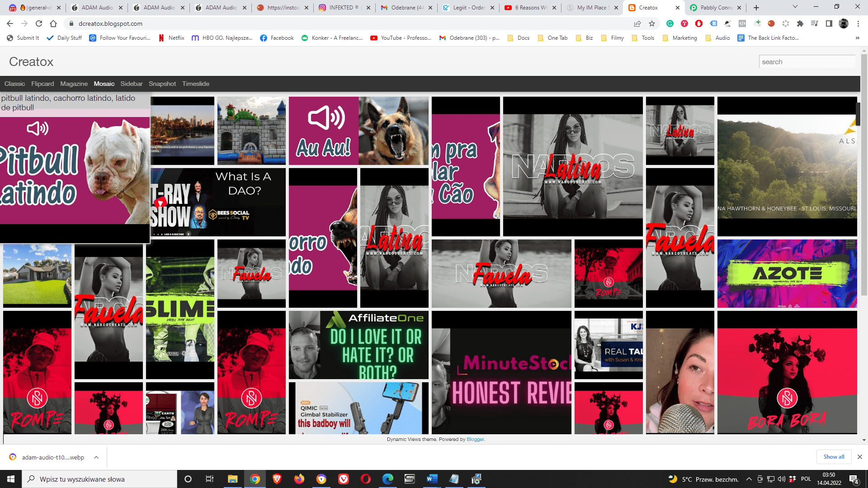The height and width of the screenshot is (488, 868).
Task: Open the Docs bookmark folder
Action: [x=518, y=38]
